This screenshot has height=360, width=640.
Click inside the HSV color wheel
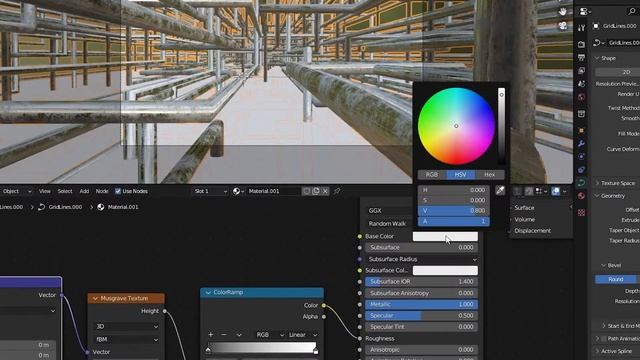456,126
